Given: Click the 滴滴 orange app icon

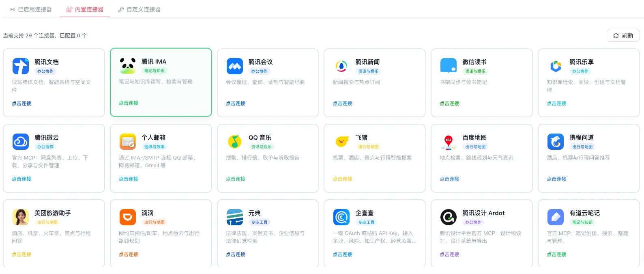Looking at the screenshot, I should coord(128,217).
